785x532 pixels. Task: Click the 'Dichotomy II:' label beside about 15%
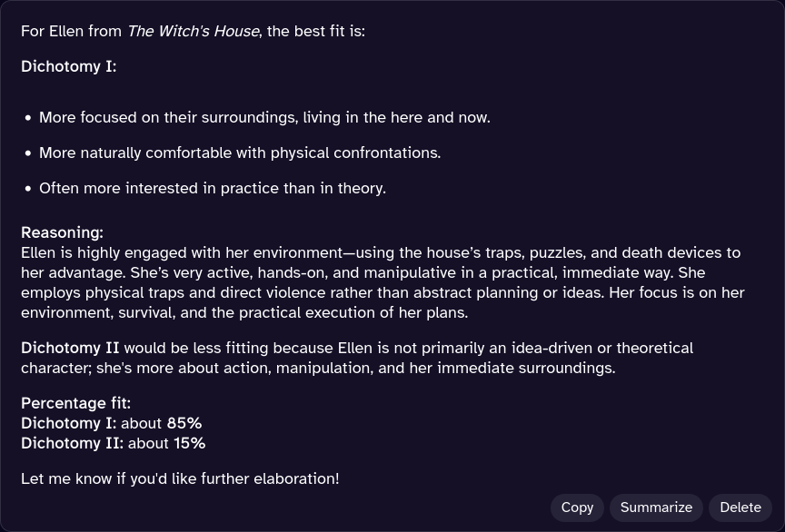point(73,443)
